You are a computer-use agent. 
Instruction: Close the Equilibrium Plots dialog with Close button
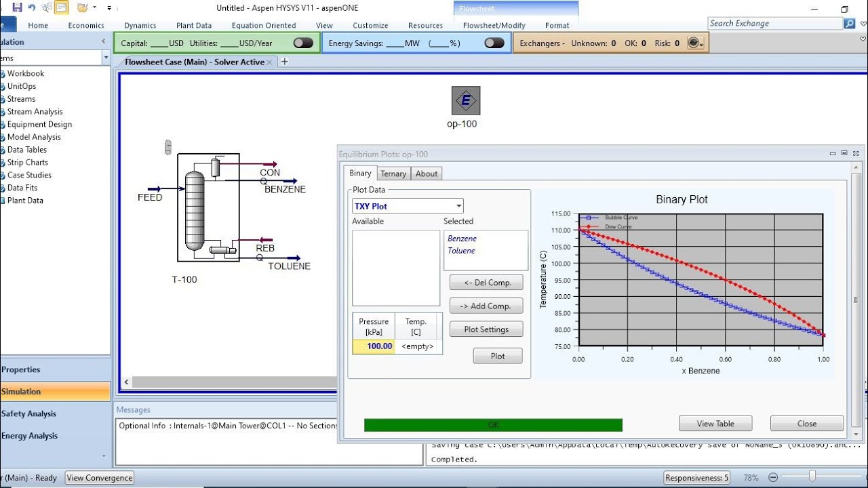[807, 424]
